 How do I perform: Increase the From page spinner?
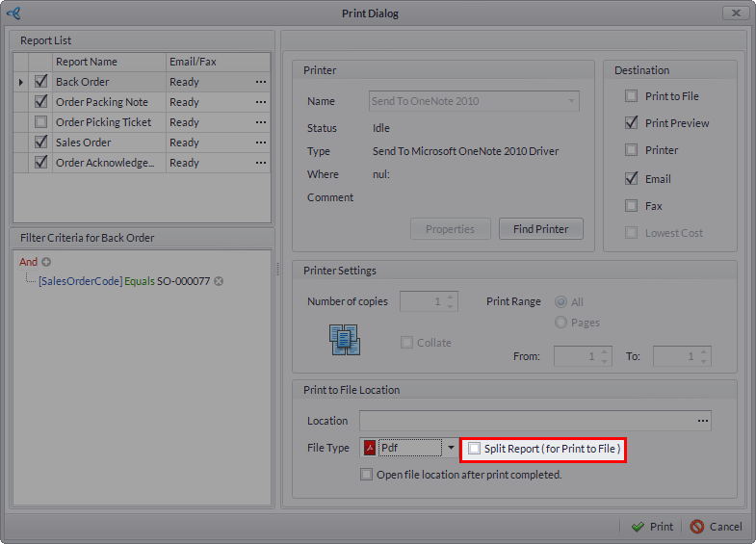(604, 351)
